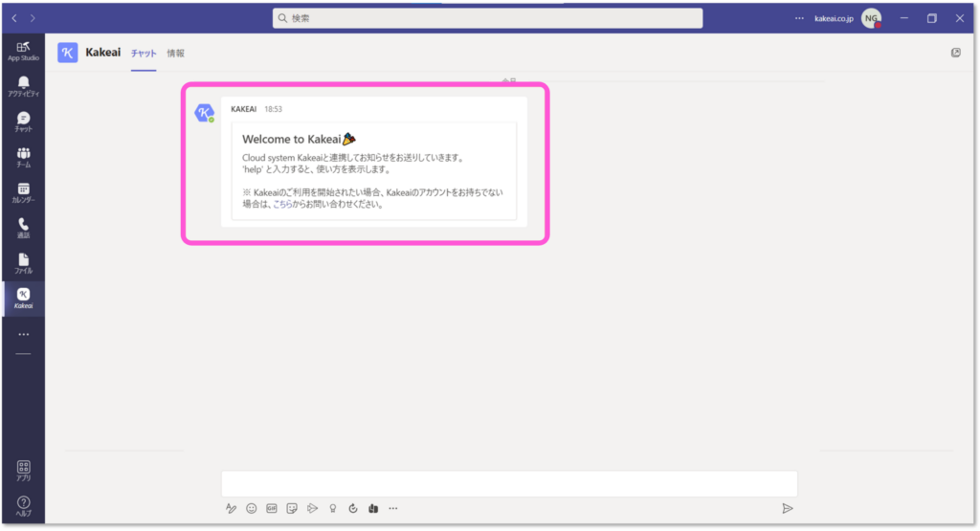Go forward with the right arrow
980x531 pixels.
click(33, 18)
